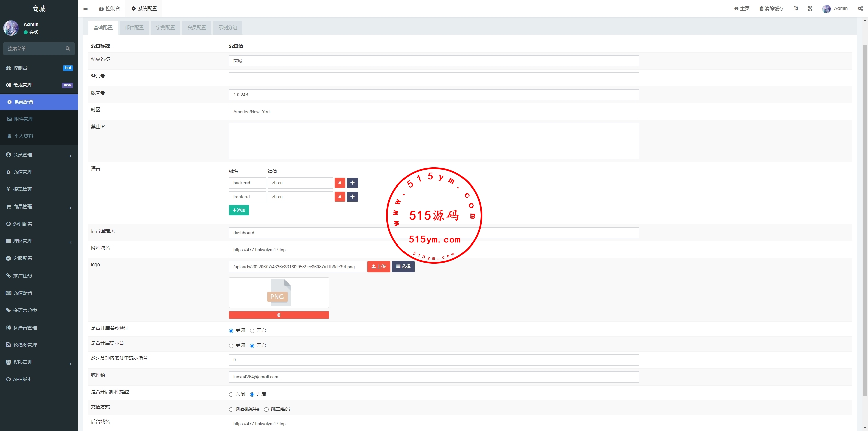Click the search icon in menu search
Image resolution: width=868 pixels, height=431 pixels.
[68, 48]
